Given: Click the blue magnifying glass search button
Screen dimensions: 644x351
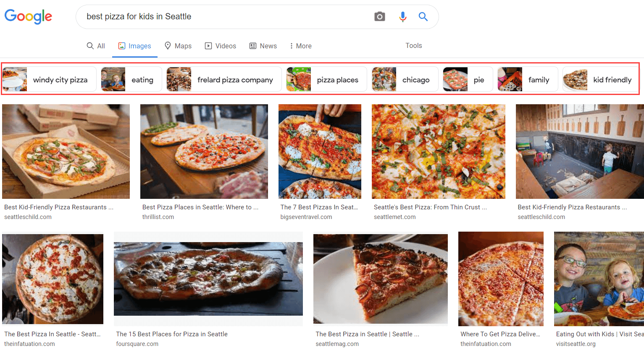Looking at the screenshot, I should point(423,17).
